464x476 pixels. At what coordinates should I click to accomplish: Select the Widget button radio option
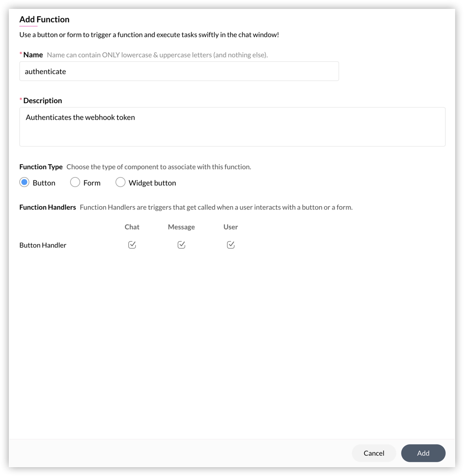coord(120,183)
